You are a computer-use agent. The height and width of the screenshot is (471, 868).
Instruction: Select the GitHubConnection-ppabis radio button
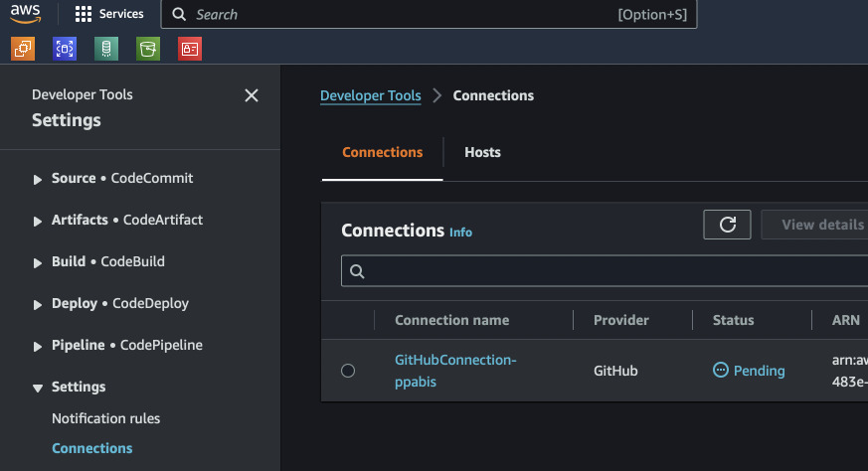348,371
